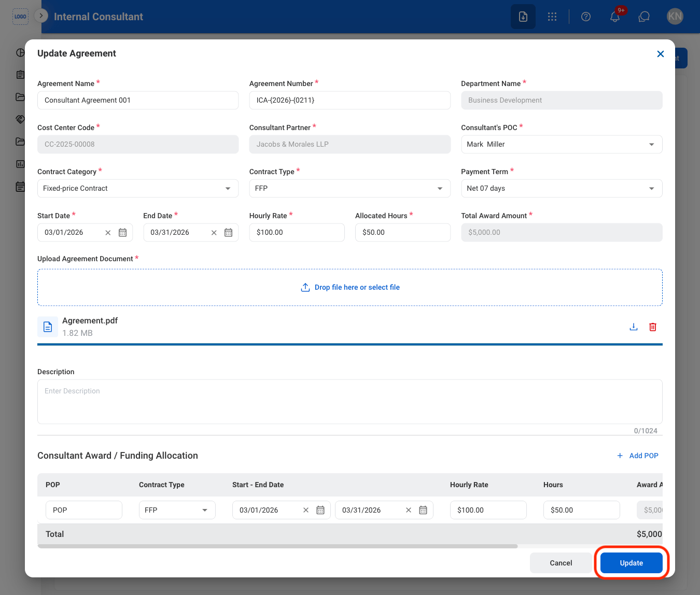Expand the Consultant's POC dropdown
This screenshot has width=700, height=595.
click(562, 145)
